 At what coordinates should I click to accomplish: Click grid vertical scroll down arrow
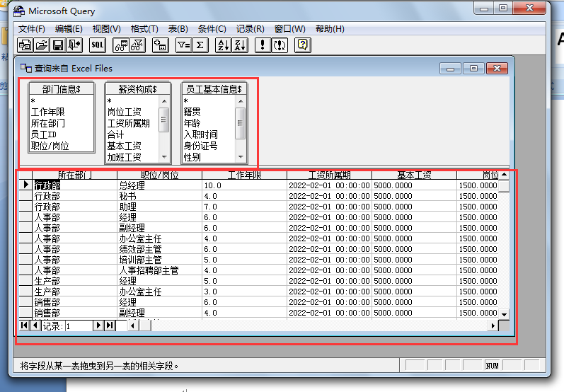click(505, 314)
